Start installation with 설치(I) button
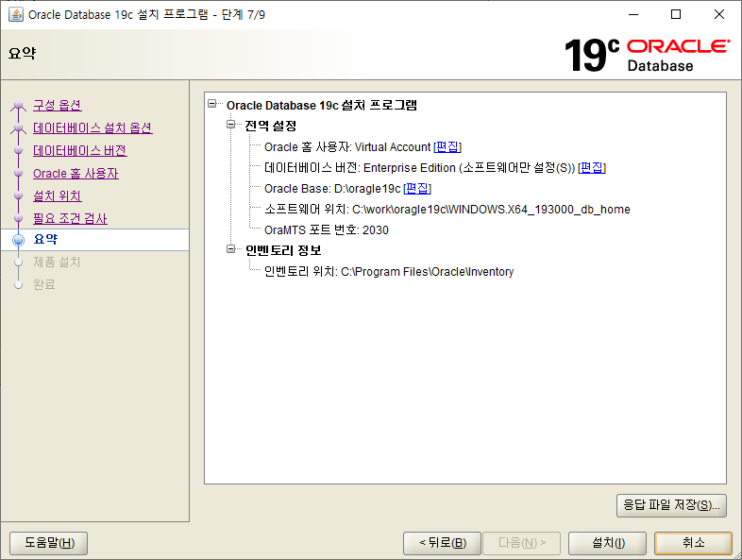Screen dimensions: 742x560 click(x=608, y=543)
